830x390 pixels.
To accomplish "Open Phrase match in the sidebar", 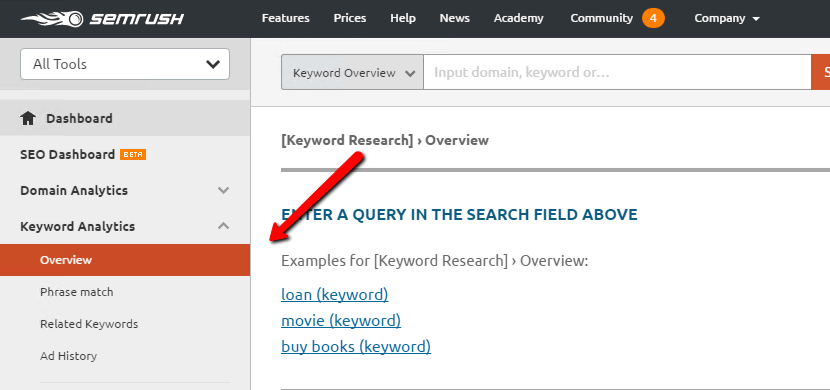I will coord(77,292).
